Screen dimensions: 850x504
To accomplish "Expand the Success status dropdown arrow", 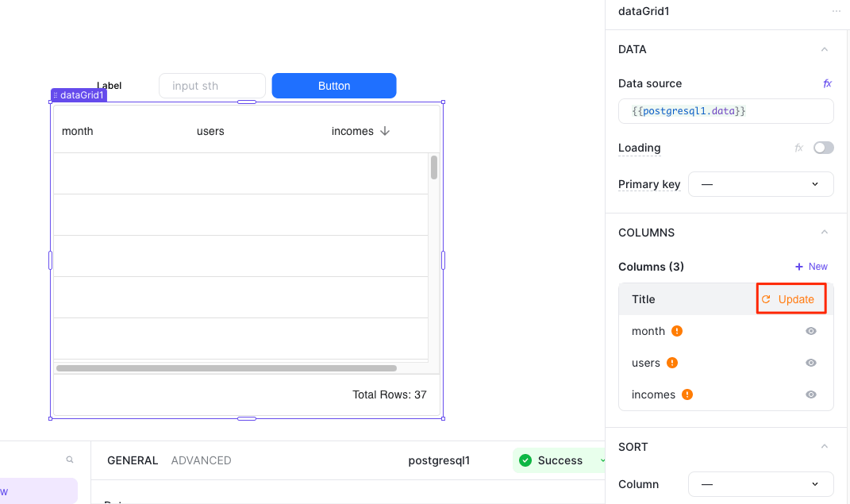I will [602, 460].
